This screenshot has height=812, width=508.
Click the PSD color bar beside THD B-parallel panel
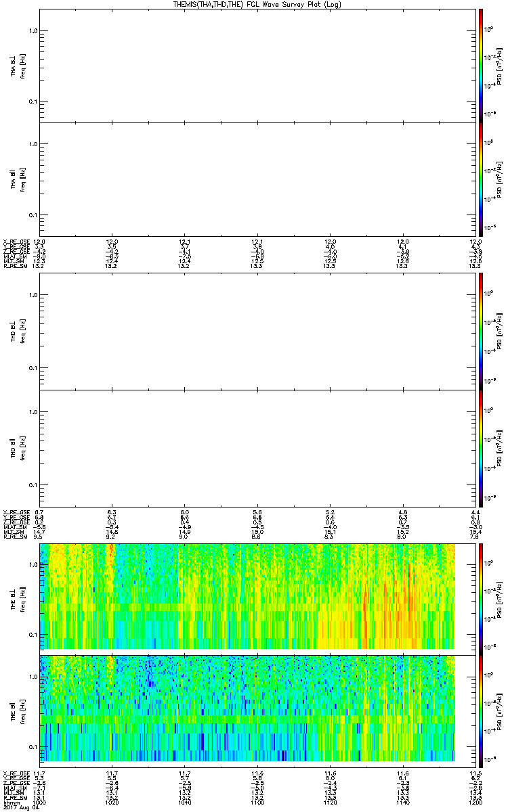(x=481, y=448)
